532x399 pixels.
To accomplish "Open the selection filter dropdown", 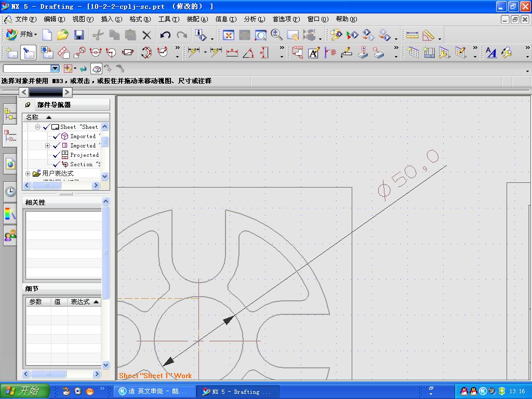I will tap(55, 69).
